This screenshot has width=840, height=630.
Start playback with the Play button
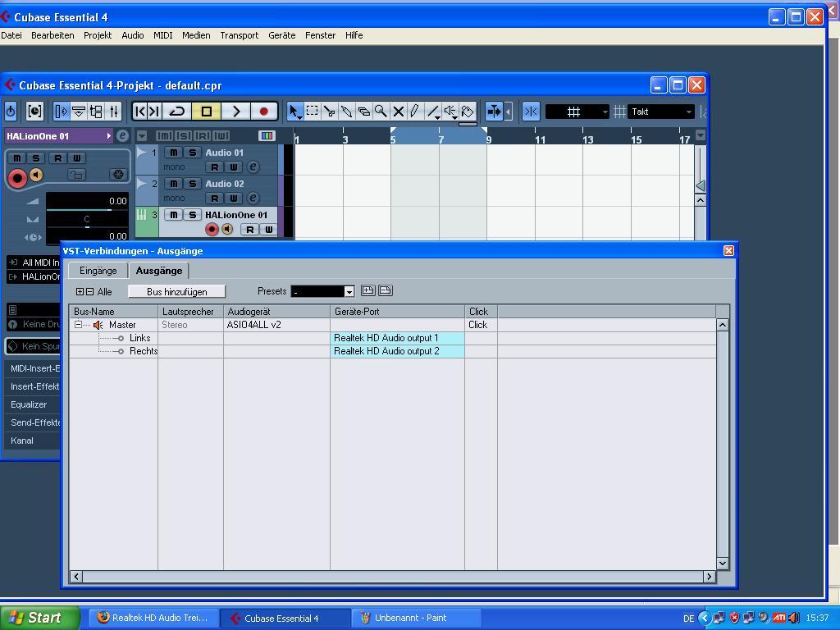coord(235,112)
